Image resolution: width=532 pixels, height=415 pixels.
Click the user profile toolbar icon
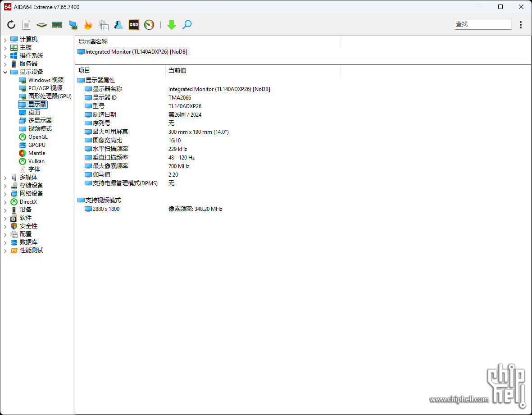click(x=118, y=24)
